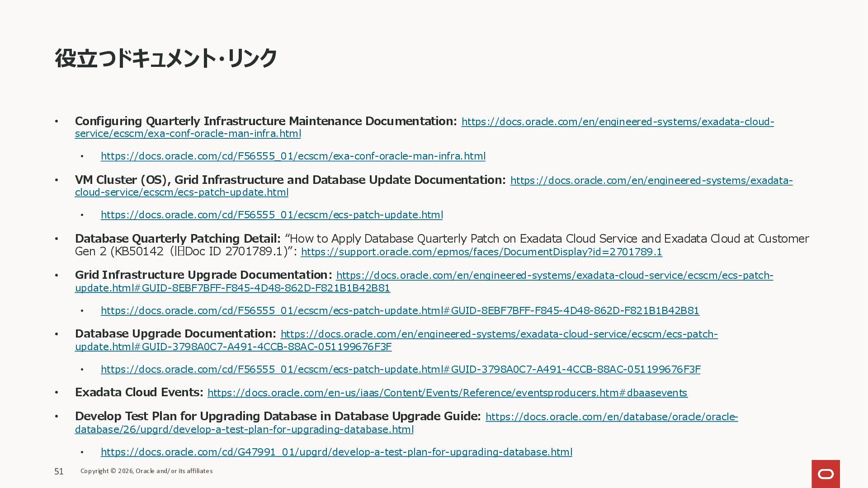This screenshot has height=488, width=868.
Task: Click the red Oracle logo icon
Action: point(826,474)
